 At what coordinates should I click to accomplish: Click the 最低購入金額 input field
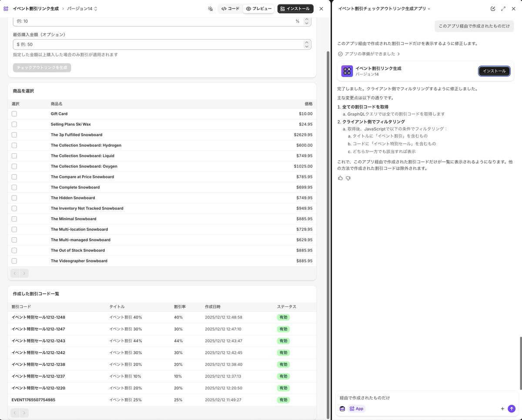point(159,44)
